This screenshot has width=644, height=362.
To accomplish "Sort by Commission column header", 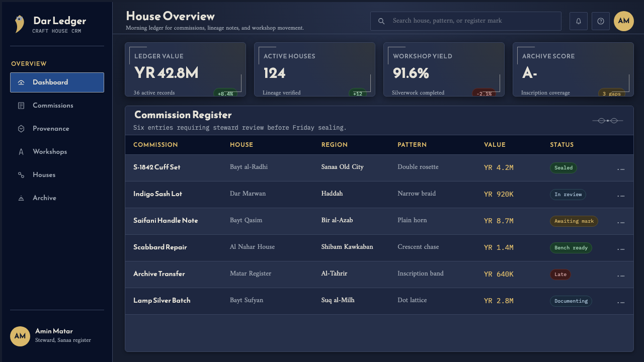I will (155, 145).
